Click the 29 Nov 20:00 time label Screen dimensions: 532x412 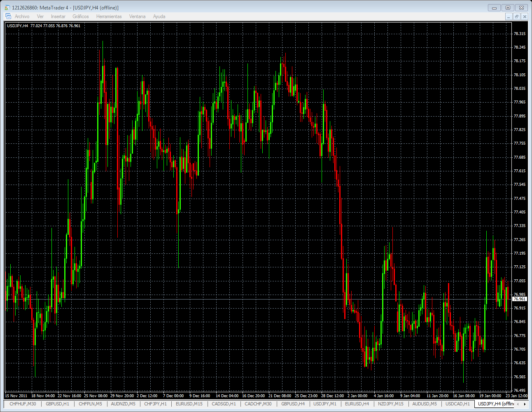[122, 396]
